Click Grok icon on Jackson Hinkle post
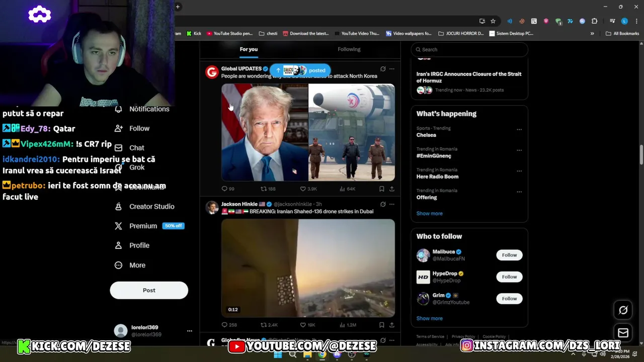Viewport: 644px width, 362px height. pyautogui.click(x=383, y=204)
